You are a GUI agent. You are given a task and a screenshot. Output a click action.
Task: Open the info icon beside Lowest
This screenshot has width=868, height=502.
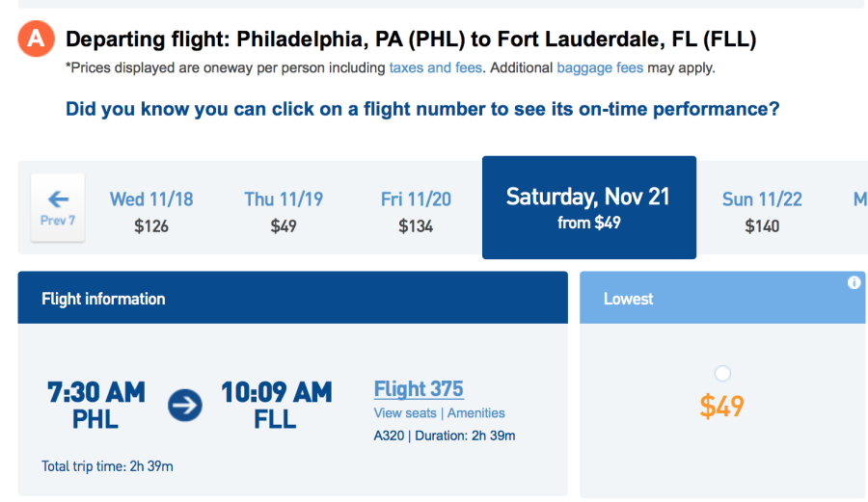854,282
